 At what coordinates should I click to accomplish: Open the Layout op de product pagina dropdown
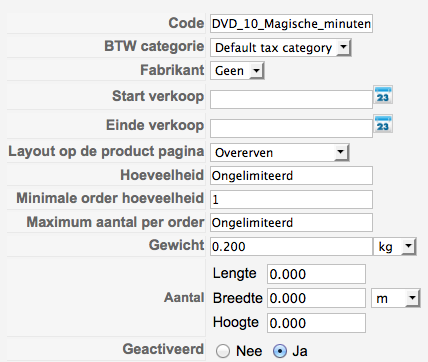[x=280, y=153]
